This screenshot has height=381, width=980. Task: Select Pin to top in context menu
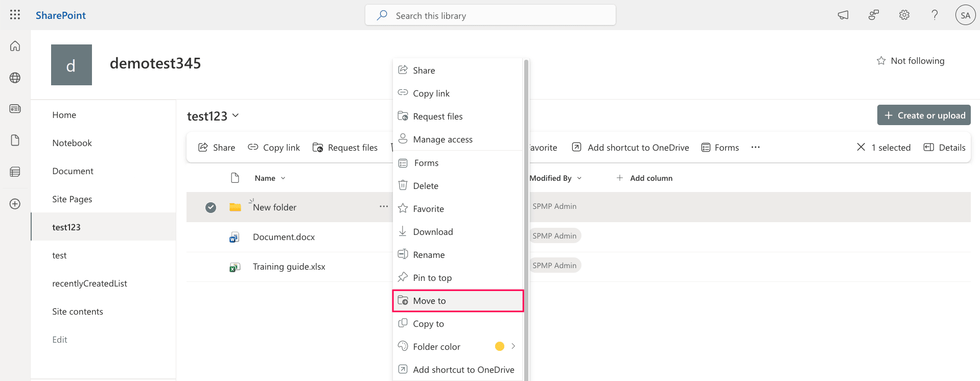[458, 278]
